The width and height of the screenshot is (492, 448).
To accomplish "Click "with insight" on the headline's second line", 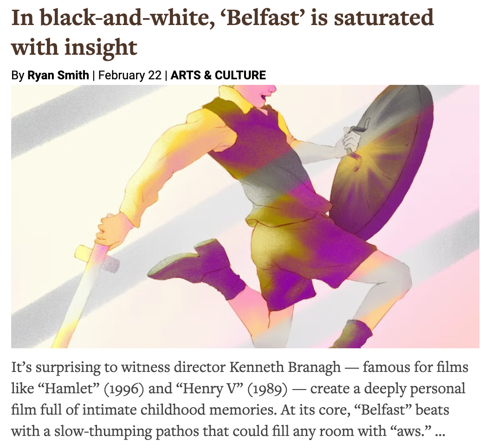I will pyautogui.click(x=74, y=47).
